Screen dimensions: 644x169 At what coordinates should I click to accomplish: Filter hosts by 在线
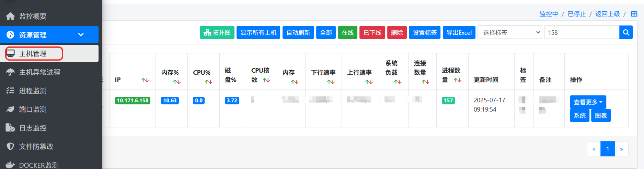347,32
